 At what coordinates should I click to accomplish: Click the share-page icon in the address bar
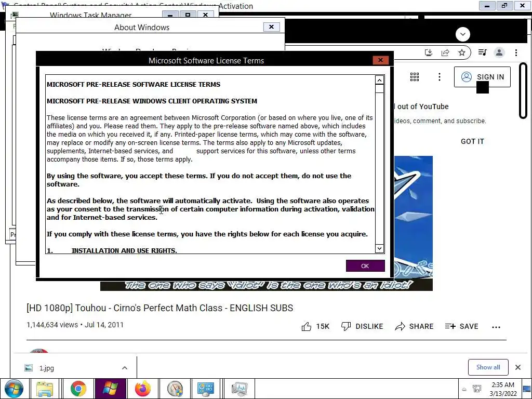(445, 52)
